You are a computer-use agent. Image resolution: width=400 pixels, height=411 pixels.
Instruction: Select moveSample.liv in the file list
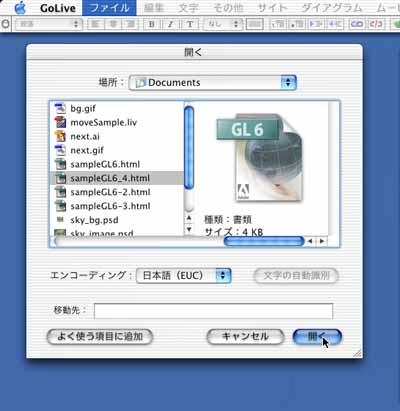(116, 122)
